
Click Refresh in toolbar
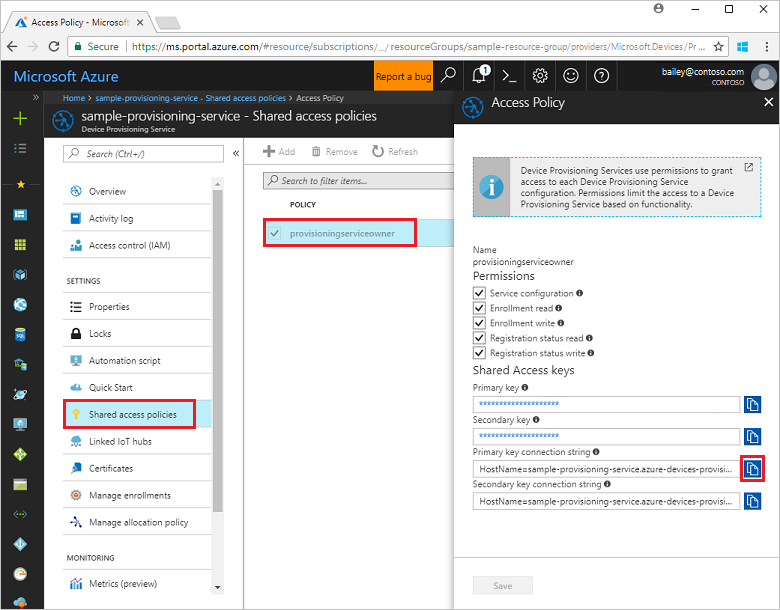click(395, 151)
